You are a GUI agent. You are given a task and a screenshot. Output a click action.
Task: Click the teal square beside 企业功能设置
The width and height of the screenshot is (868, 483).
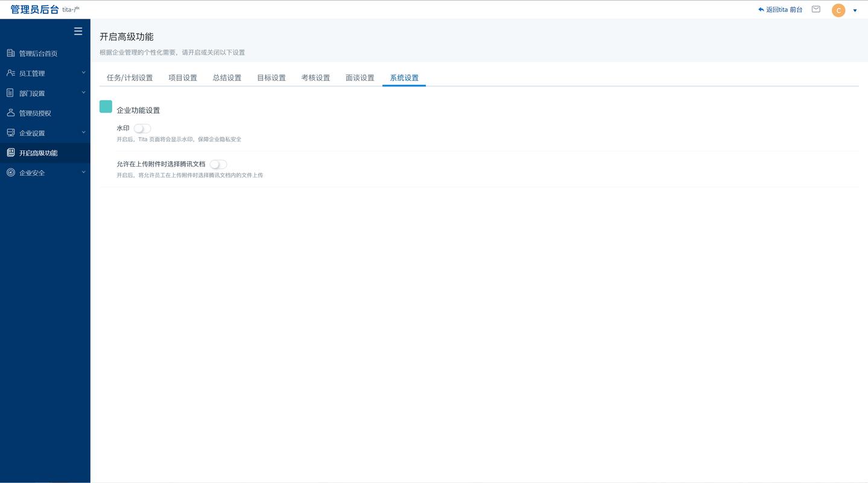click(106, 107)
